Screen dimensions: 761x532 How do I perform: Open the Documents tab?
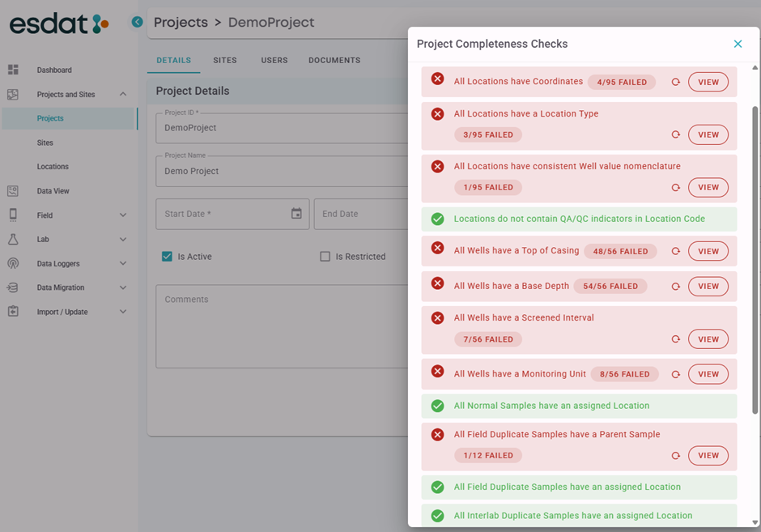pos(334,61)
